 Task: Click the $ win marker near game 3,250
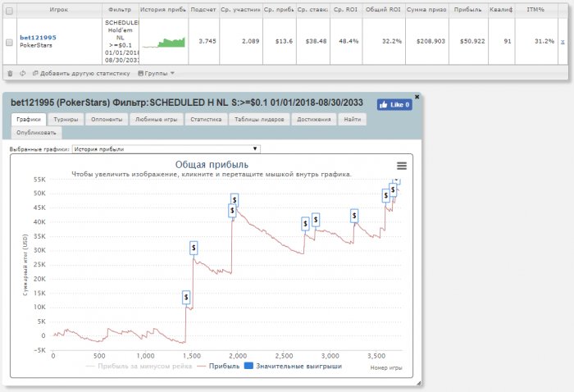point(354,216)
